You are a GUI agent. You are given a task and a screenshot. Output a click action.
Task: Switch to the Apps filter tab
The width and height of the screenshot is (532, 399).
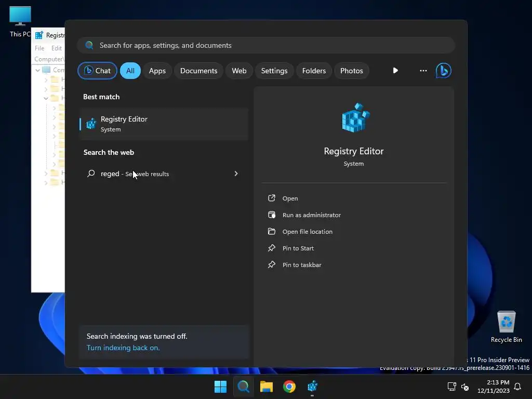point(157,71)
